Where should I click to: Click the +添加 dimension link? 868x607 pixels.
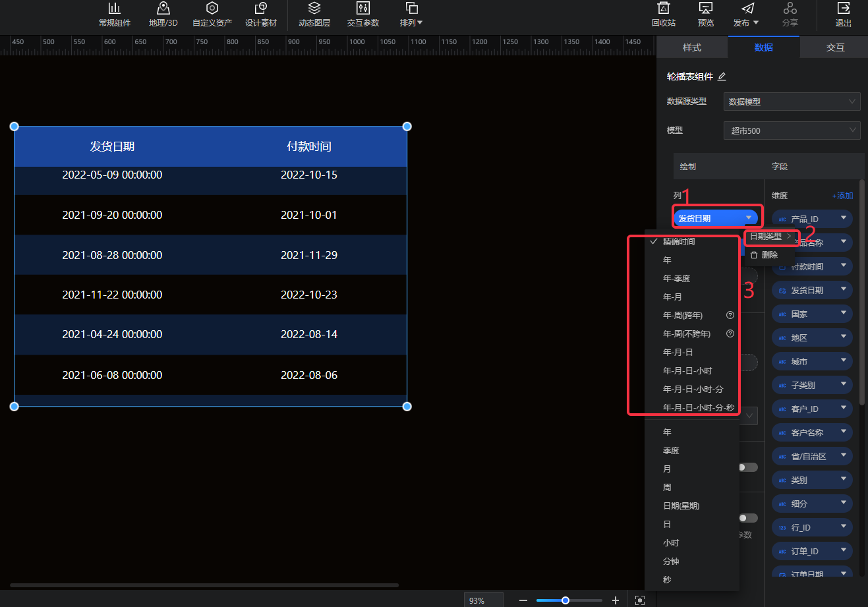pyautogui.click(x=842, y=196)
